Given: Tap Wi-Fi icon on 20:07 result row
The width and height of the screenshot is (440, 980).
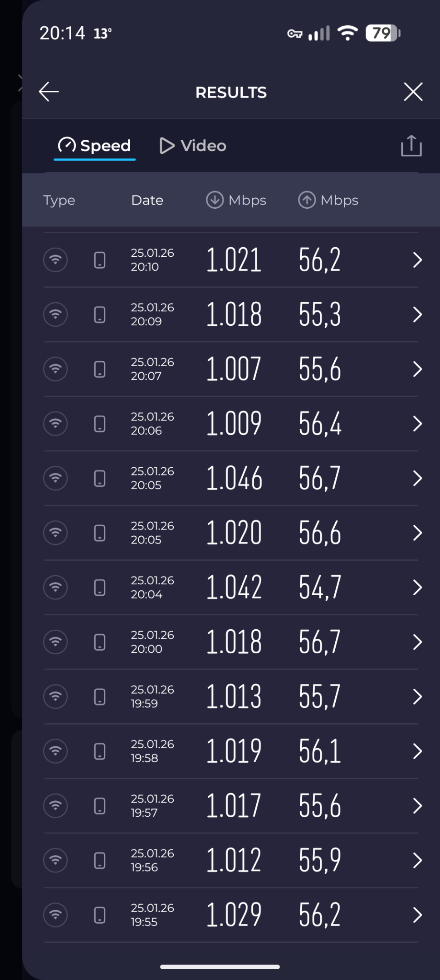Looking at the screenshot, I should [x=55, y=369].
